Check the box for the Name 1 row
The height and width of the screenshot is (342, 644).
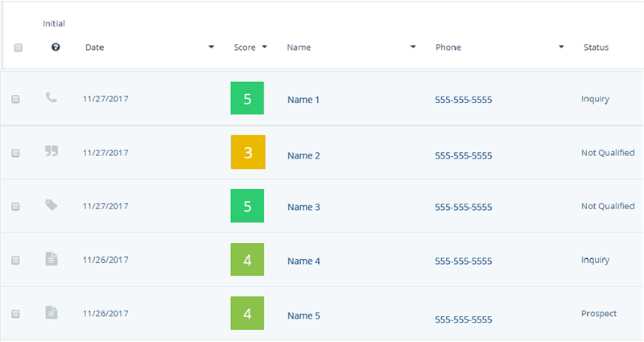[15, 99]
